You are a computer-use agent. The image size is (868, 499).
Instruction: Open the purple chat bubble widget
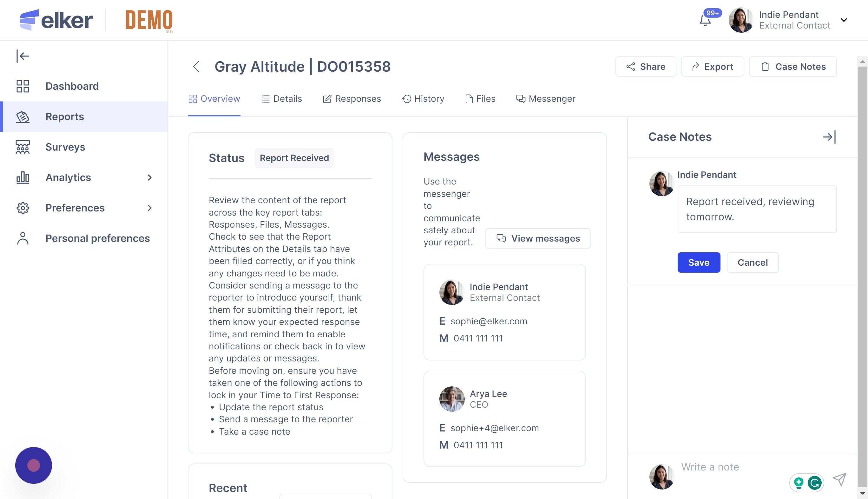click(34, 465)
